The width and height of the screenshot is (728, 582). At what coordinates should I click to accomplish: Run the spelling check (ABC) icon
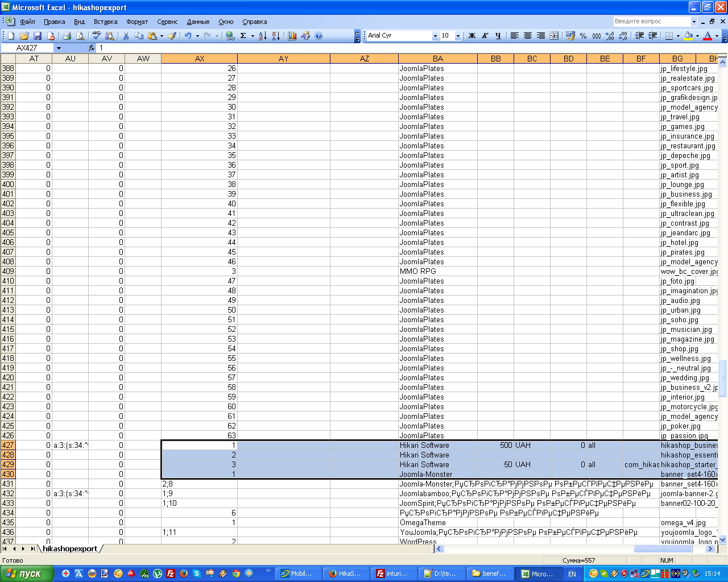click(97, 36)
